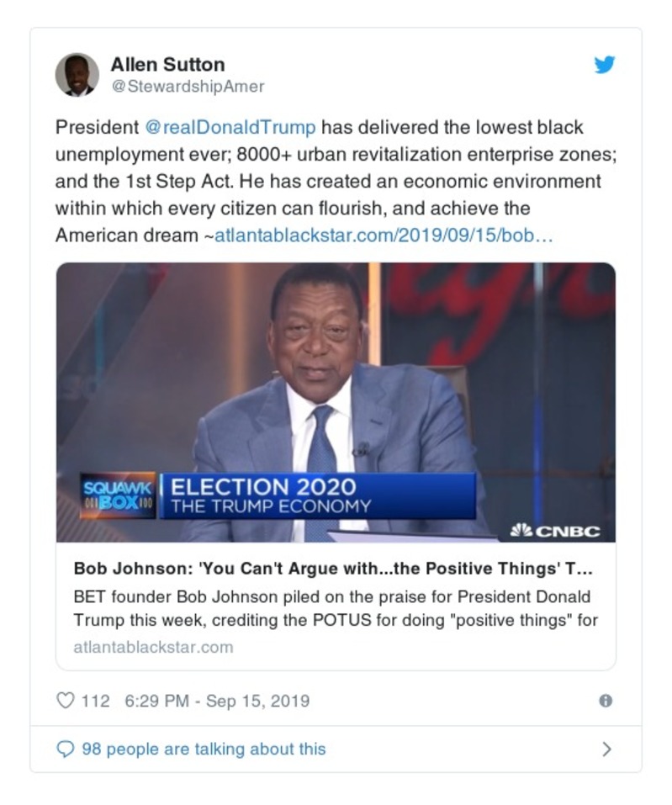Click the Twitter bird logo
The width and height of the screenshot is (672, 805).
click(605, 65)
